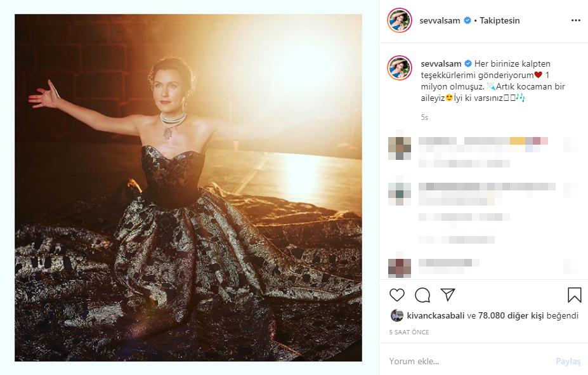Like the post with the heart icon
Image resolution: width=588 pixels, height=375 pixels.
pyautogui.click(x=397, y=295)
